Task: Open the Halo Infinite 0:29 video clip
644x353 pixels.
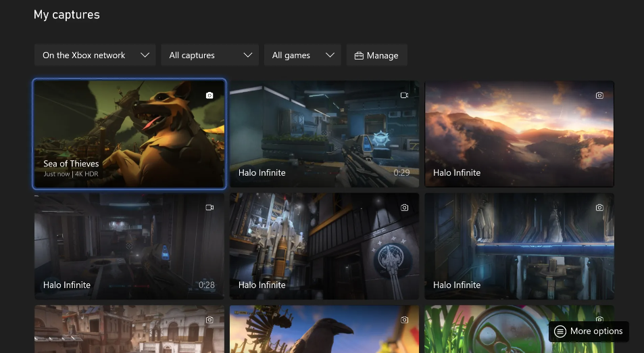Action: pyautogui.click(x=324, y=134)
